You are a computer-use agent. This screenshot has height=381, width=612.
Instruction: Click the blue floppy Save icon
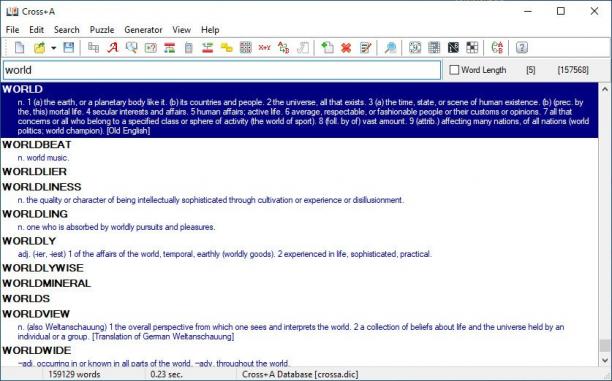tap(69, 48)
